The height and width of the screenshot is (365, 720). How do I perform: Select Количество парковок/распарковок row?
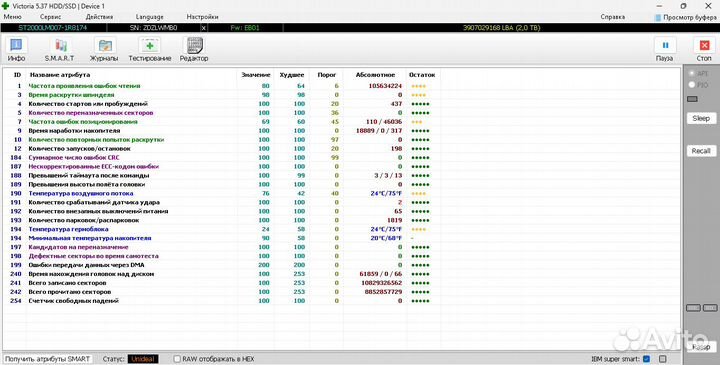coord(221,220)
